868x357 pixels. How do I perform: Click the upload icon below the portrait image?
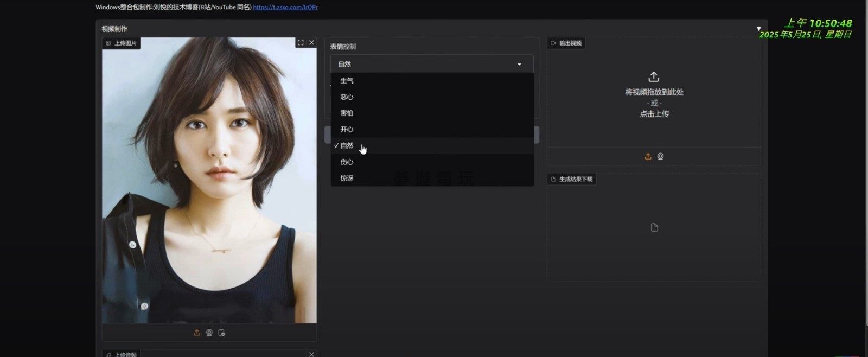pos(197,333)
